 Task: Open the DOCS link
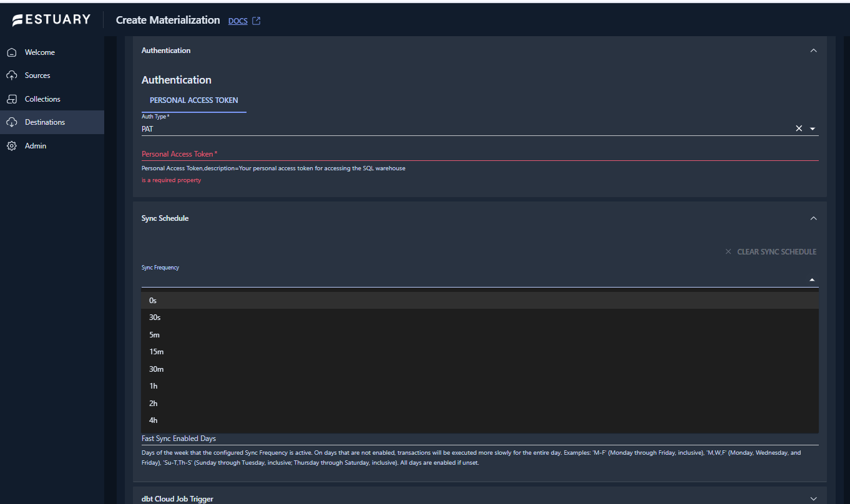pos(238,21)
